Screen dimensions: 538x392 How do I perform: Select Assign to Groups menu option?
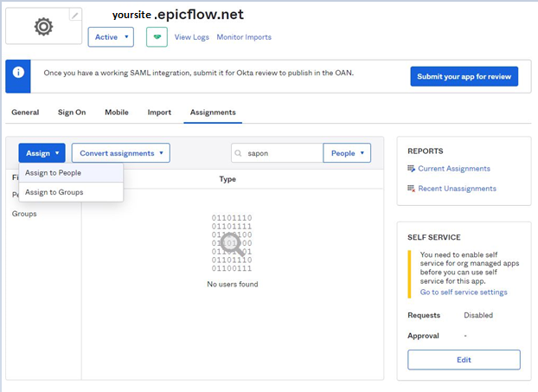(x=71, y=192)
